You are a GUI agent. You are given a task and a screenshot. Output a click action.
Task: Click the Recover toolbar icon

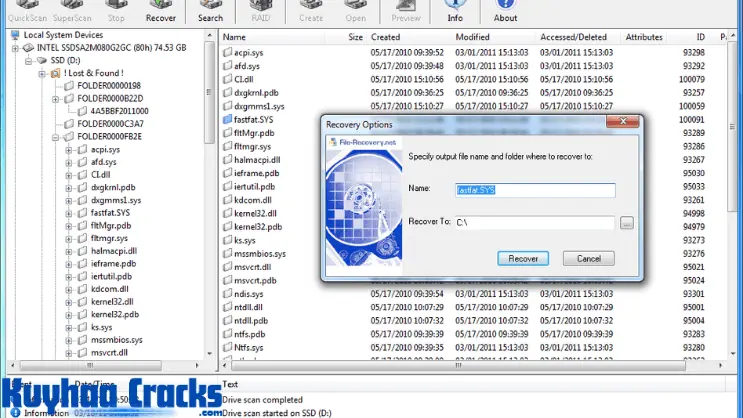point(161,12)
